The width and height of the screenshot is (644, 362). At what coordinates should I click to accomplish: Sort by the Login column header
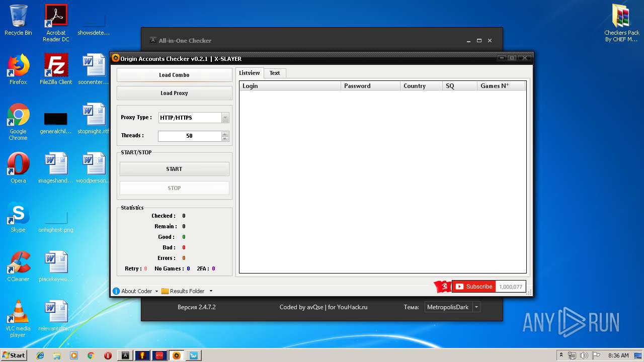coord(290,86)
